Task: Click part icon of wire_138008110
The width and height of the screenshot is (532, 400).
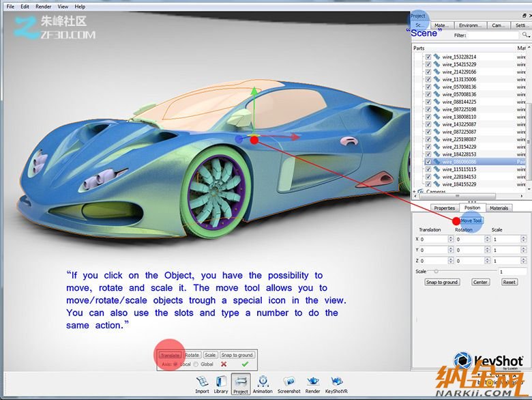Action: tap(437, 117)
